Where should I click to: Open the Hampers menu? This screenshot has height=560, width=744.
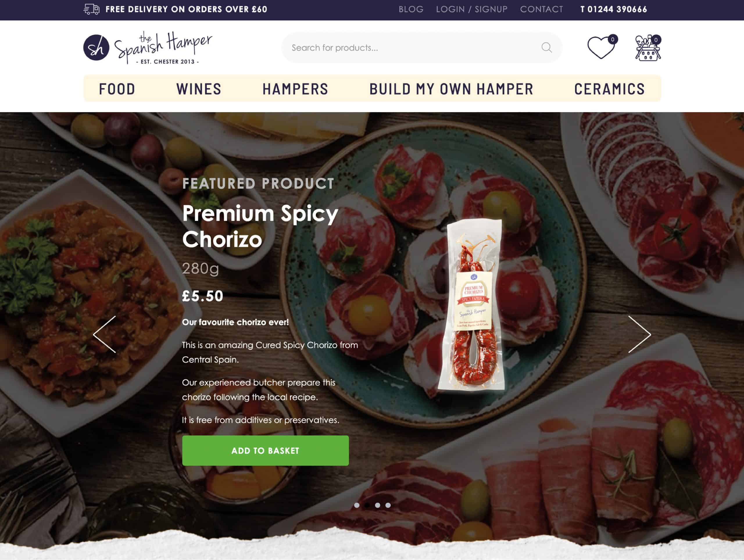[x=295, y=89]
